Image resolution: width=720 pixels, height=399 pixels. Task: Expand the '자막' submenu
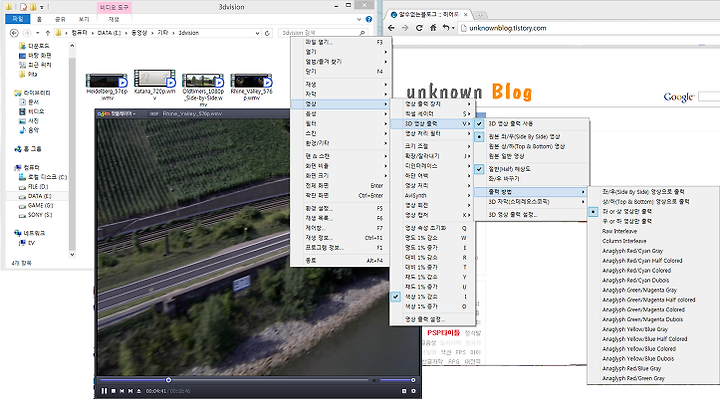point(340,94)
